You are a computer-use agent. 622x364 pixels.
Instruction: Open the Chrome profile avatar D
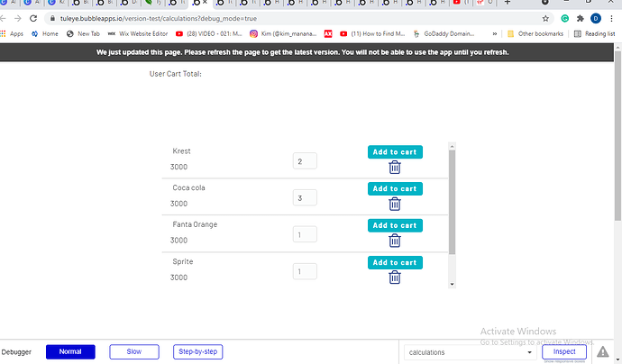point(596,18)
